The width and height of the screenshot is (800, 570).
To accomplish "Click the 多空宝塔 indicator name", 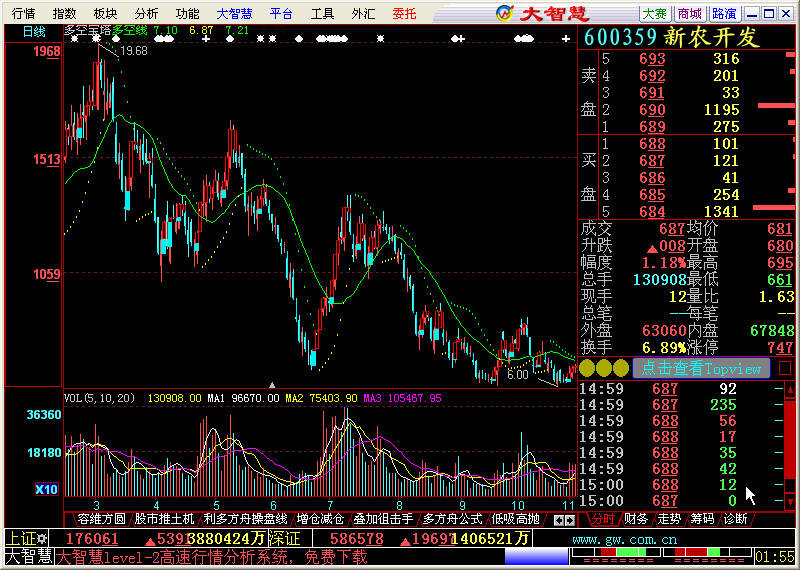I will click(x=87, y=31).
